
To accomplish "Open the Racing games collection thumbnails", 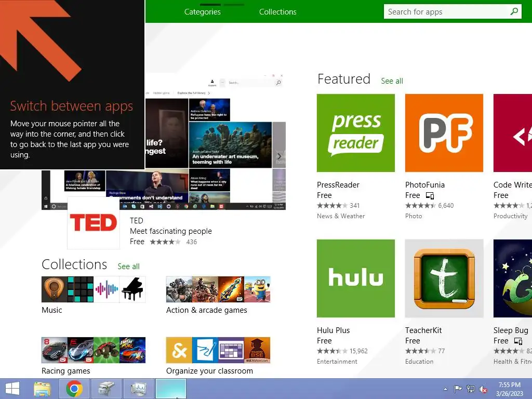I will [94, 350].
